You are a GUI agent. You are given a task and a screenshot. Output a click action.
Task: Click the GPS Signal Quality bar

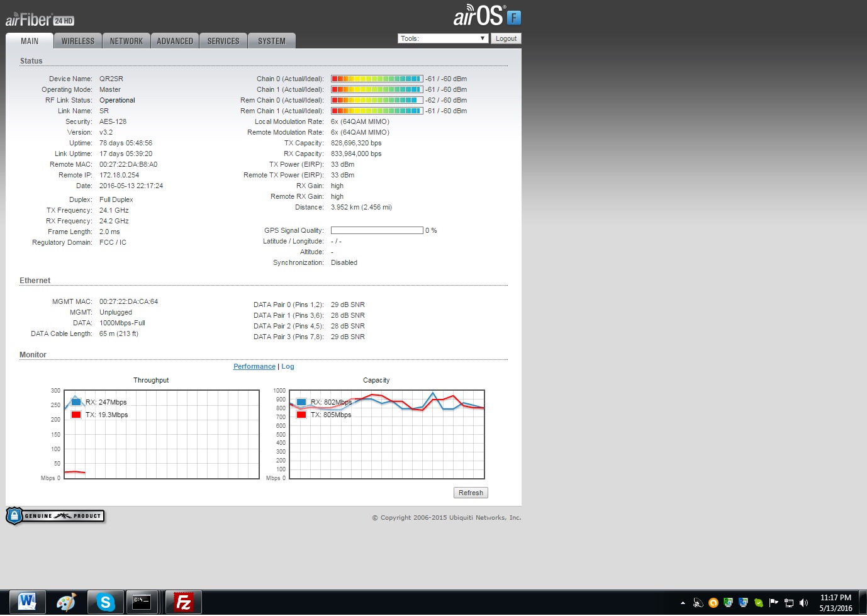[377, 230]
